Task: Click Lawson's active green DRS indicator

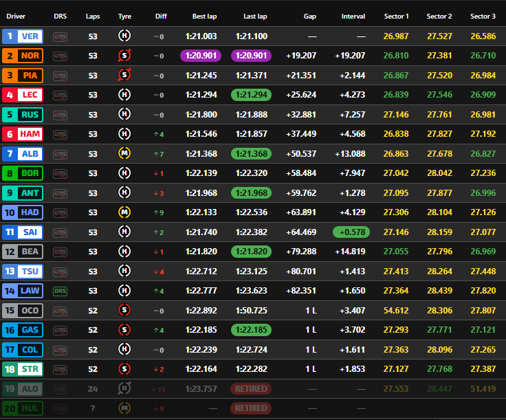Action: click(x=60, y=291)
